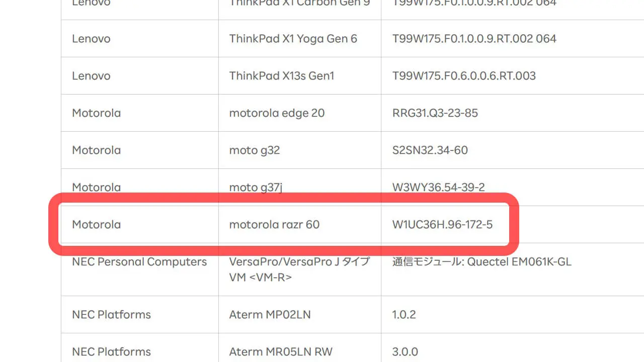
Task: Click firmware version W1UC36H.96-172-5
Action: point(442,225)
